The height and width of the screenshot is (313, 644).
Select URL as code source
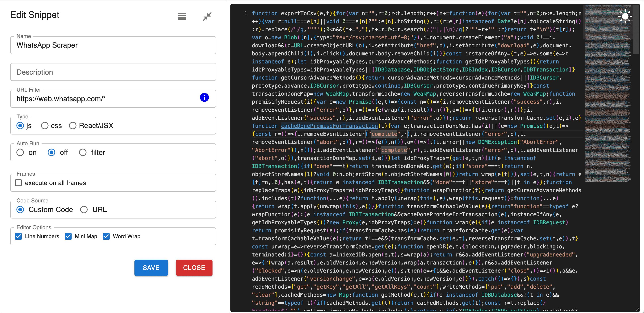84,209
